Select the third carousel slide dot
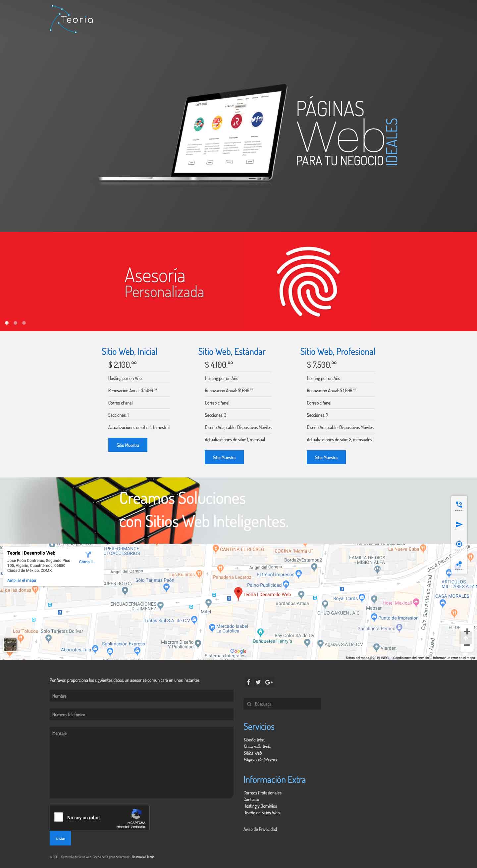 24,323
